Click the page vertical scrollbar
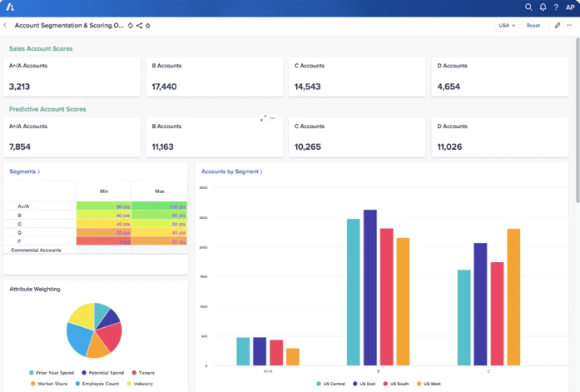Screen dimensions: 580x392 [578, 120]
